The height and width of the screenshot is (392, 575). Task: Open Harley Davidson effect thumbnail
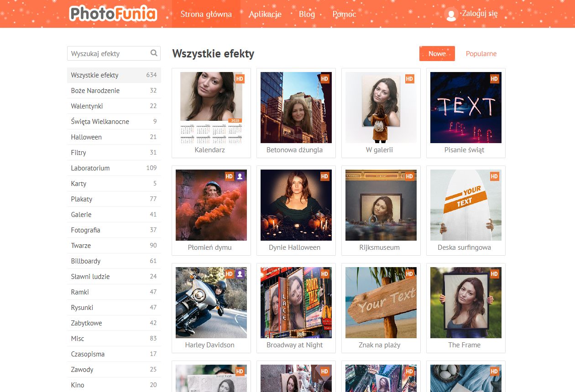point(211,303)
